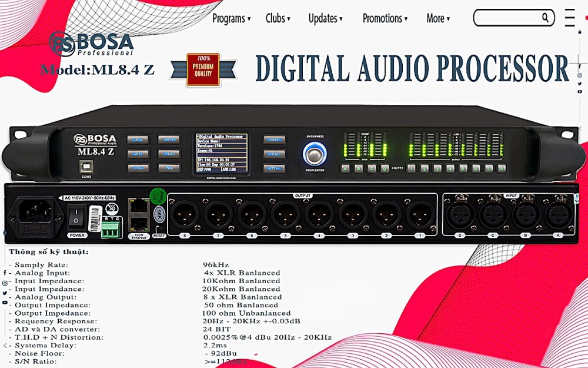Click the "Thông số kỹ thuật:" heading

(x=49, y=252)
